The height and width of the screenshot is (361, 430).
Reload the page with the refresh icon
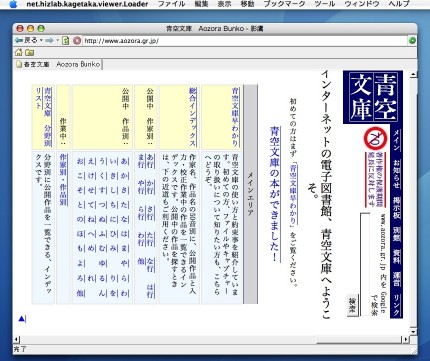point(66,41)
